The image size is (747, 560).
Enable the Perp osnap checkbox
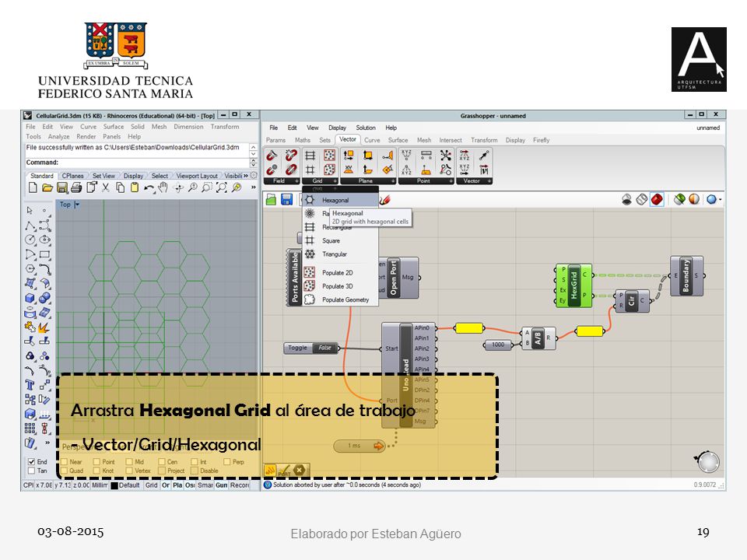click(226, 462)
